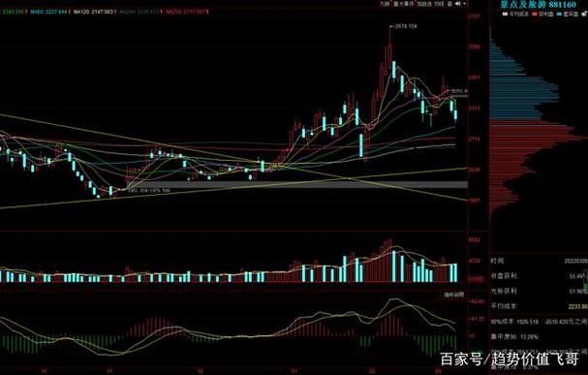Toggle the 平均成本 legend entry

point(515,14)
